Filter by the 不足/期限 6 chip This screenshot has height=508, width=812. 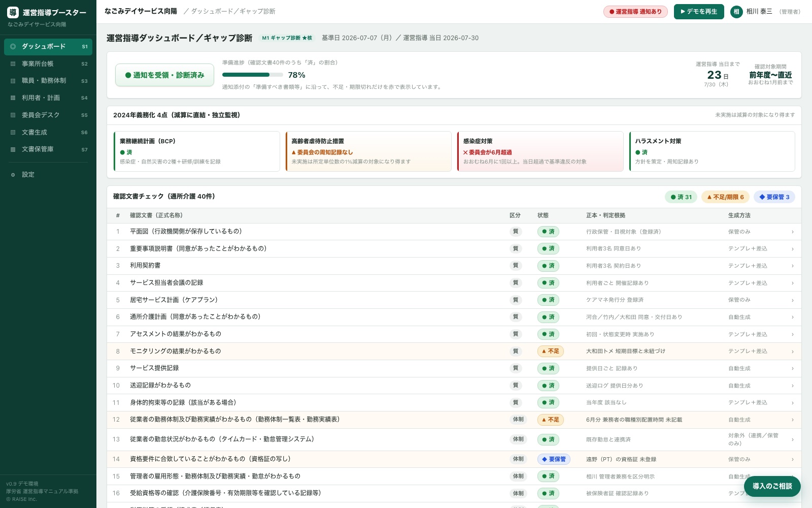725,197
